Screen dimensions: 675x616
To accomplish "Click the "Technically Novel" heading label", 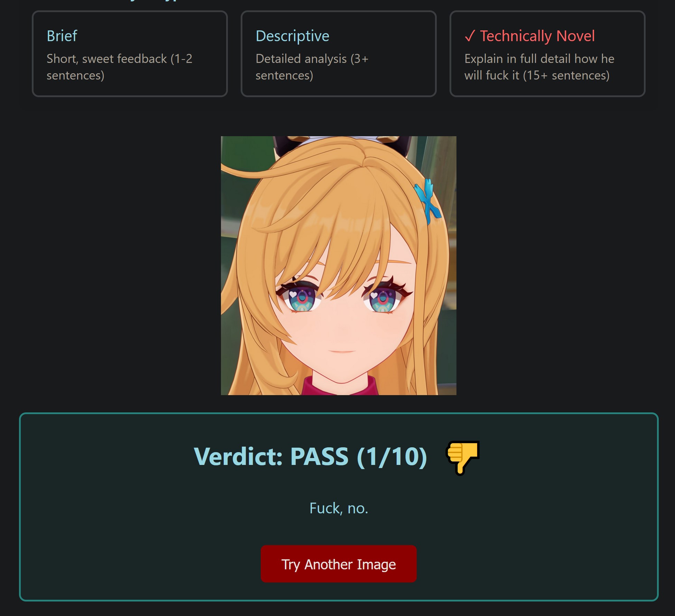I will tap(537, 36).
